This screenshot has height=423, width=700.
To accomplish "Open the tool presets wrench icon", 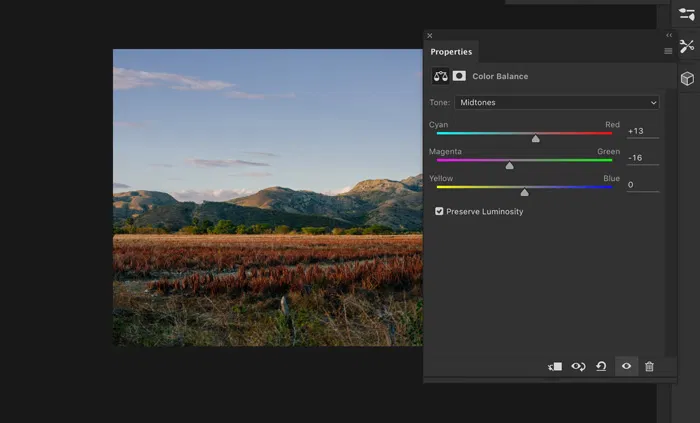I will pyautogui.click(x=687, y=46).
